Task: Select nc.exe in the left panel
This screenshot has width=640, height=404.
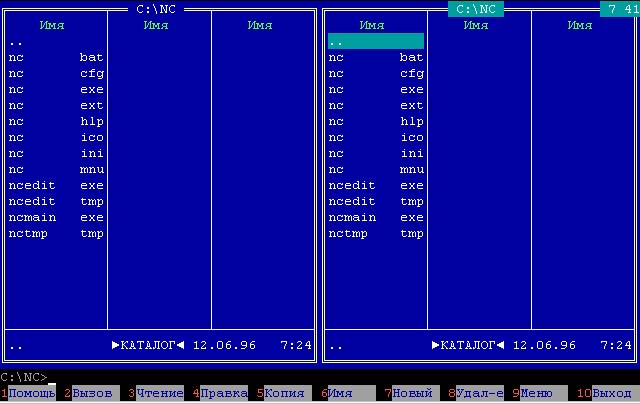Action: tap(56, 89)
